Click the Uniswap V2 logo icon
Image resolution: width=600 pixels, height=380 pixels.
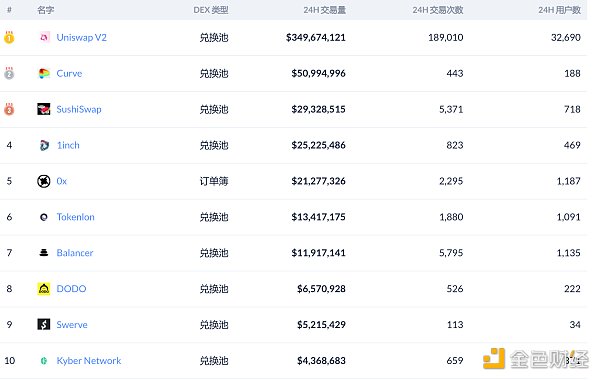[x=44, y=37]
